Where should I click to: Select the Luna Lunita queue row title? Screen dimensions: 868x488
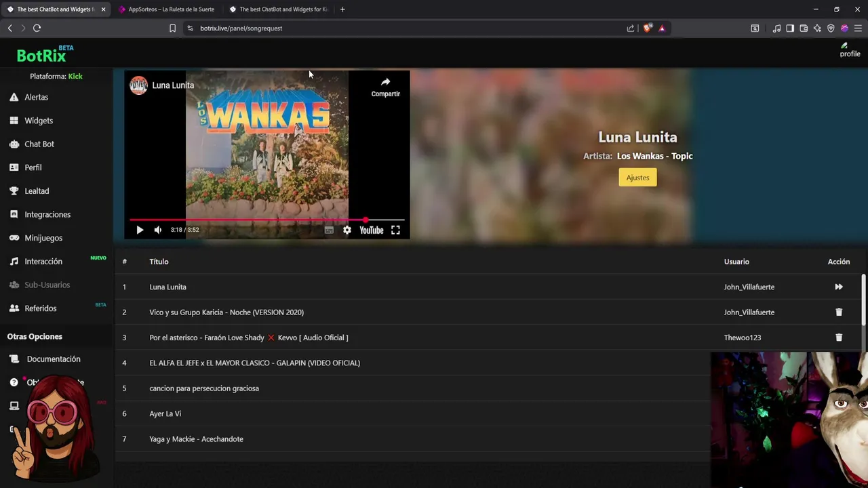point(167,287)
